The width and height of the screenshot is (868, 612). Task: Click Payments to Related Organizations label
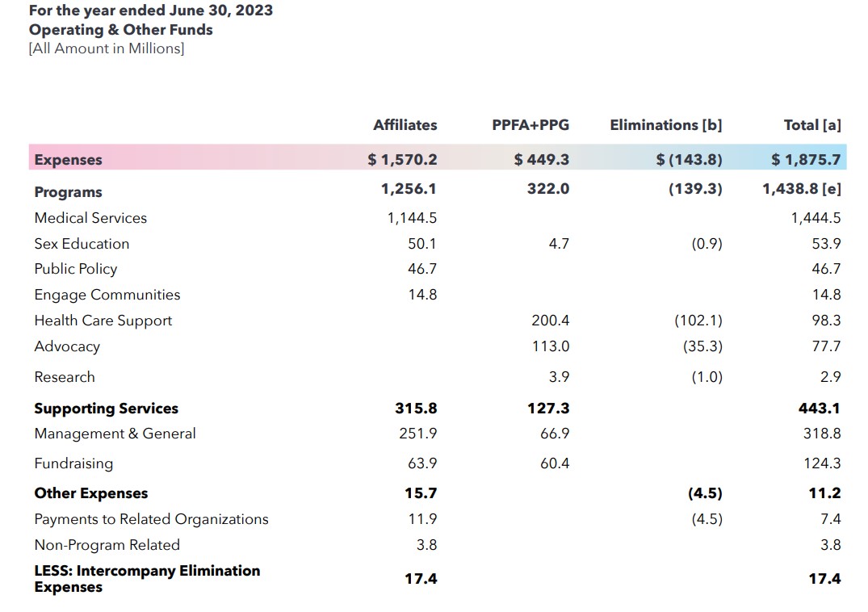click(151, 519)
